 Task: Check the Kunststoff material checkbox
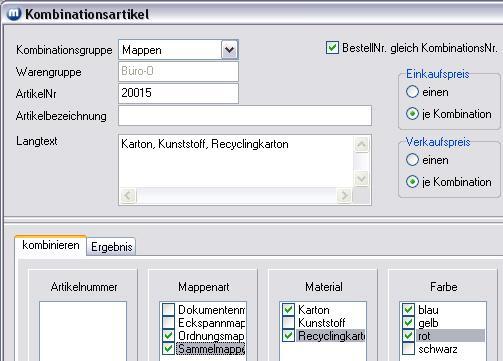(288, 323)
